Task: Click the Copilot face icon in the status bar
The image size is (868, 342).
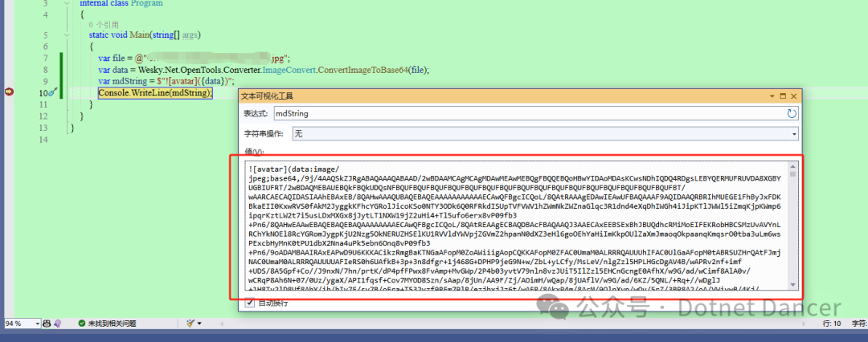Action: pos(47,324)
